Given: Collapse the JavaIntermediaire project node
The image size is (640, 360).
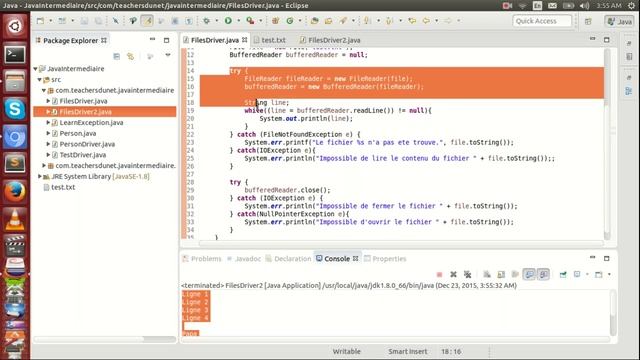Looking at the screenshot, I should pos(36,69).
